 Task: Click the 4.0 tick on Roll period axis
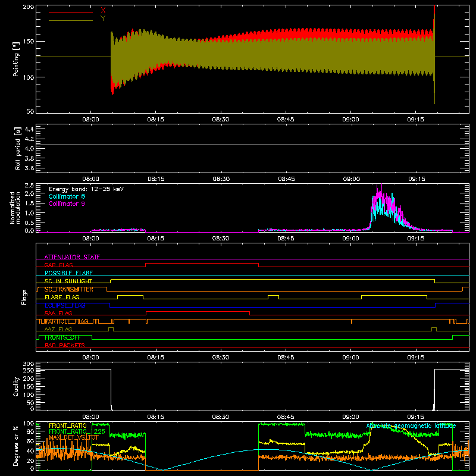(29, 149)
